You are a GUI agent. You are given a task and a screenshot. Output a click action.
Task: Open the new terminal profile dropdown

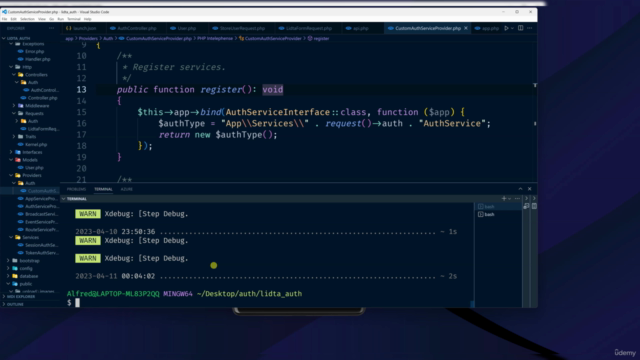509,199
